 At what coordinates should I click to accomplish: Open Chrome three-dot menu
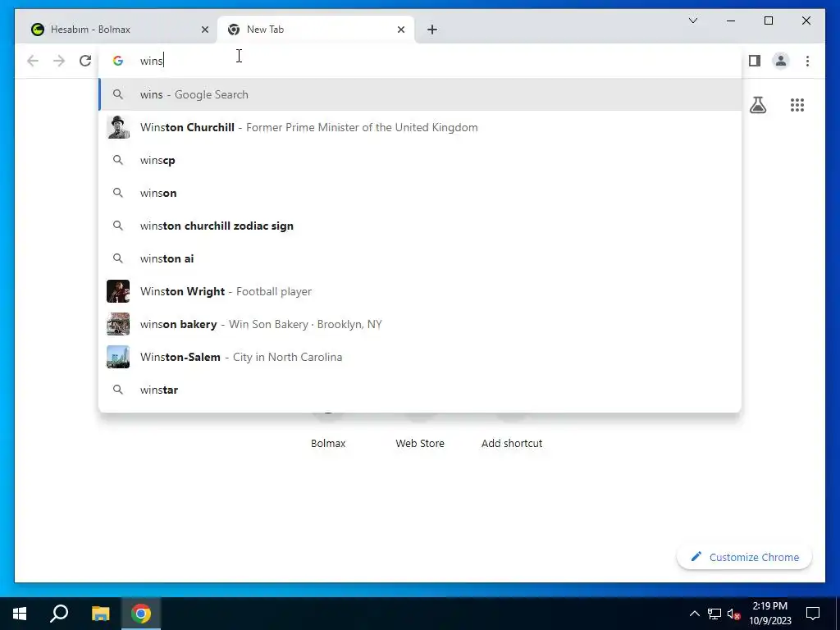tap(807, 61)
